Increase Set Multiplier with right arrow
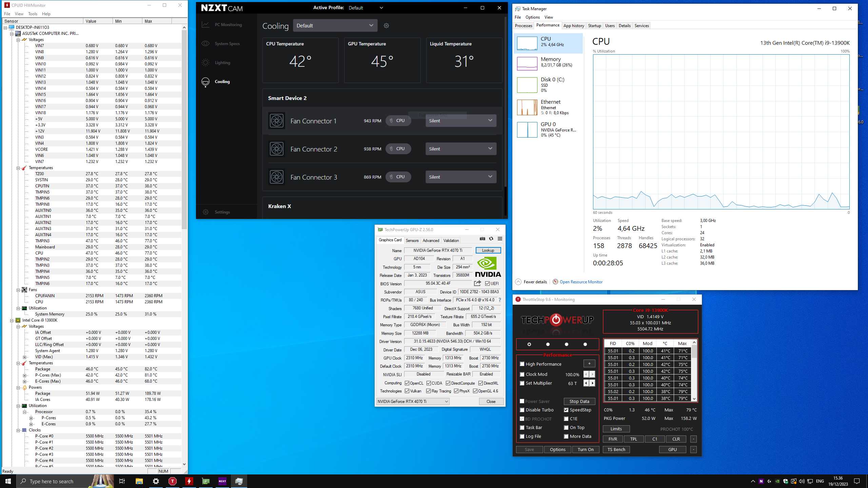Image resolution: width=868 pixels, height=488 pixels. [x=592, y=383]
